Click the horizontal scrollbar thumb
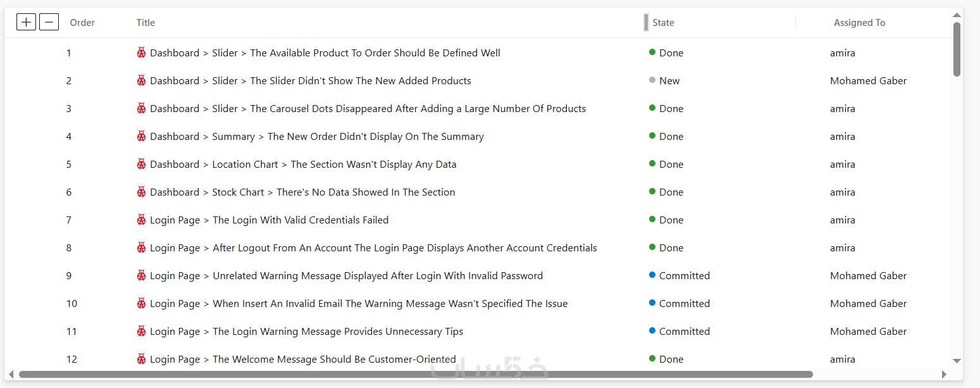 pyautogui.click(x=416, y=375)
